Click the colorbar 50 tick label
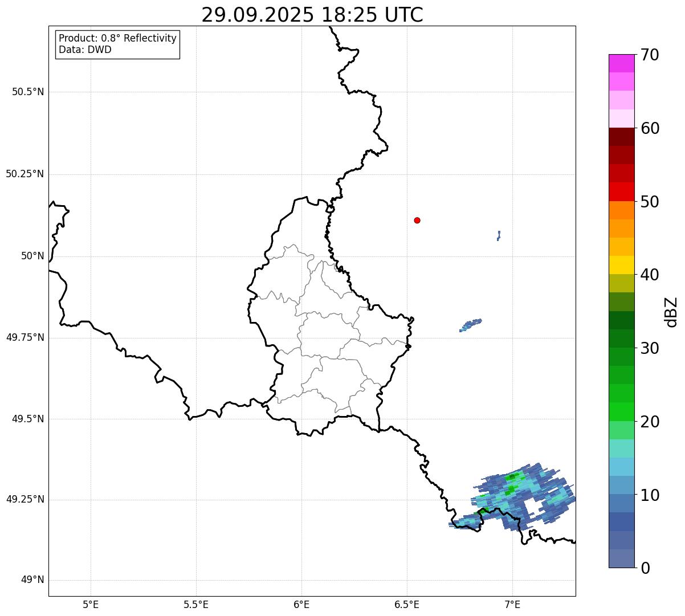 tap(650, 202)
